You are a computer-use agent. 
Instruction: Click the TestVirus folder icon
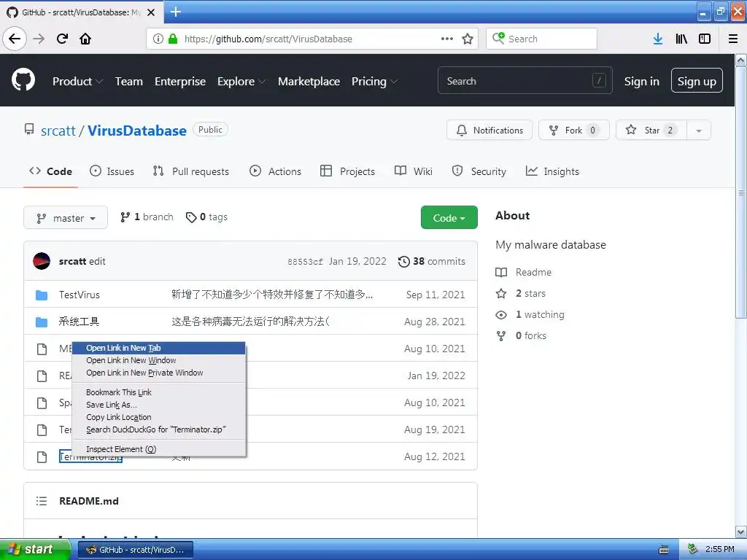[x=42, y=295]
